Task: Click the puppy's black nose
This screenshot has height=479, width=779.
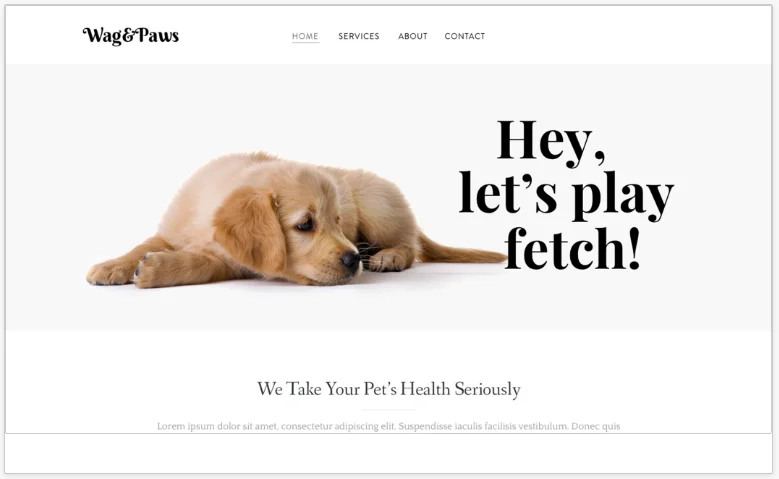Action: coord(351,259)
